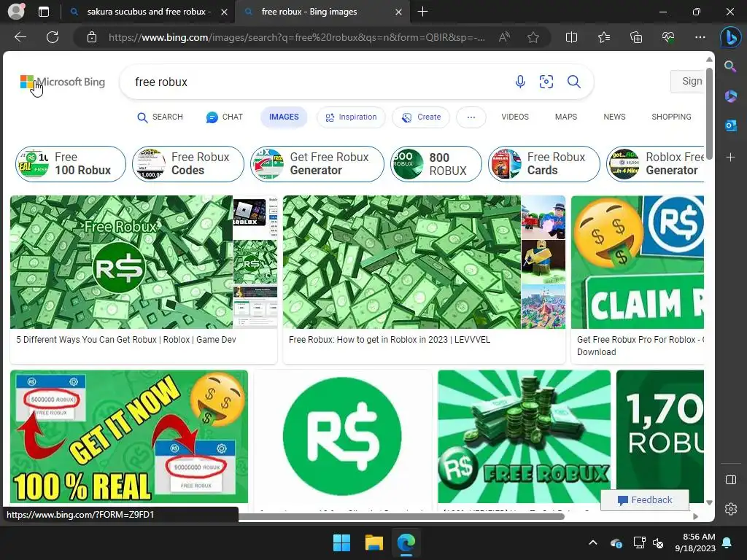Open the CHAT tab
This screenshot has height=560, width=747.
pos(225,117)
